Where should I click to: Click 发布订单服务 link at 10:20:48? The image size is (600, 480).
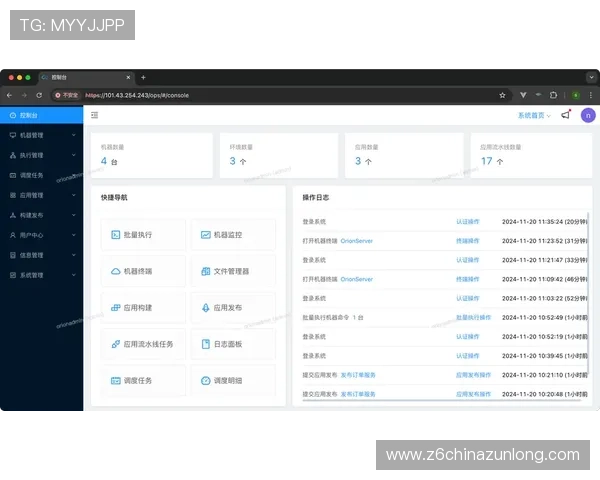tap(358, 394)
